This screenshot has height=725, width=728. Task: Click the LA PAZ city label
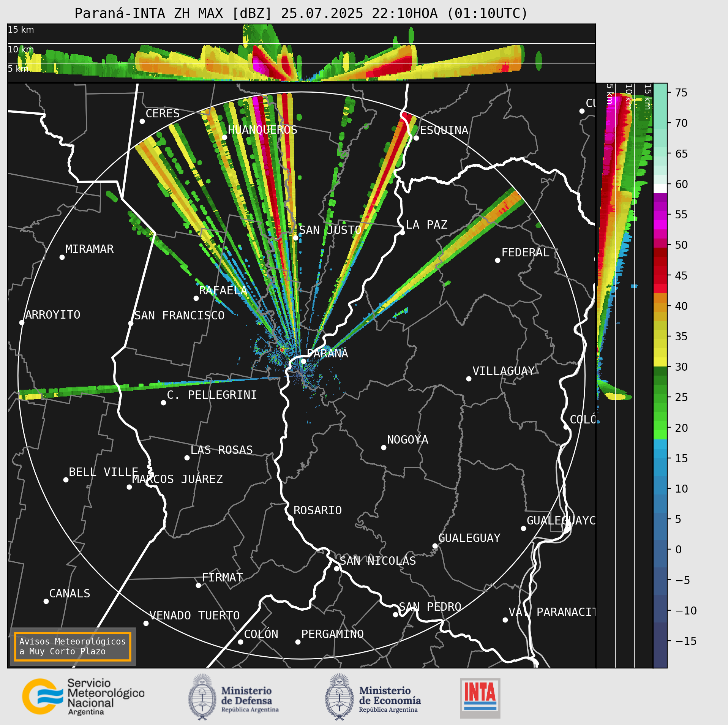pos(426,224)
